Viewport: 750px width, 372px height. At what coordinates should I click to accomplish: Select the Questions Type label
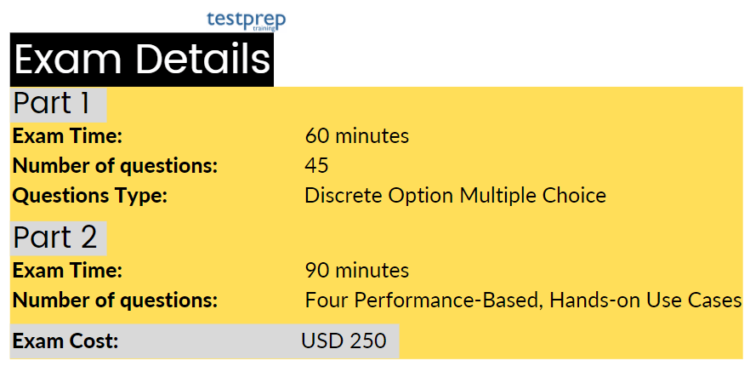click(x=90, y=196)
